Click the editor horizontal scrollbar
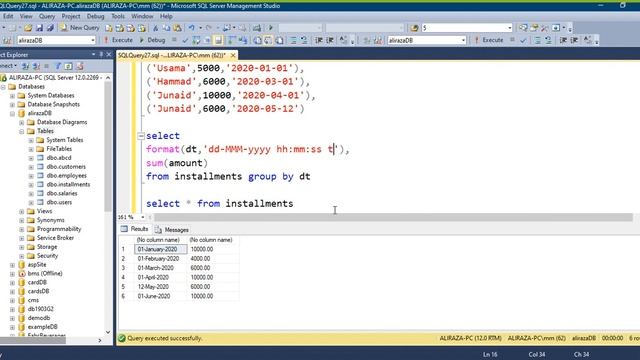640x360 pixels. (392, 218)
